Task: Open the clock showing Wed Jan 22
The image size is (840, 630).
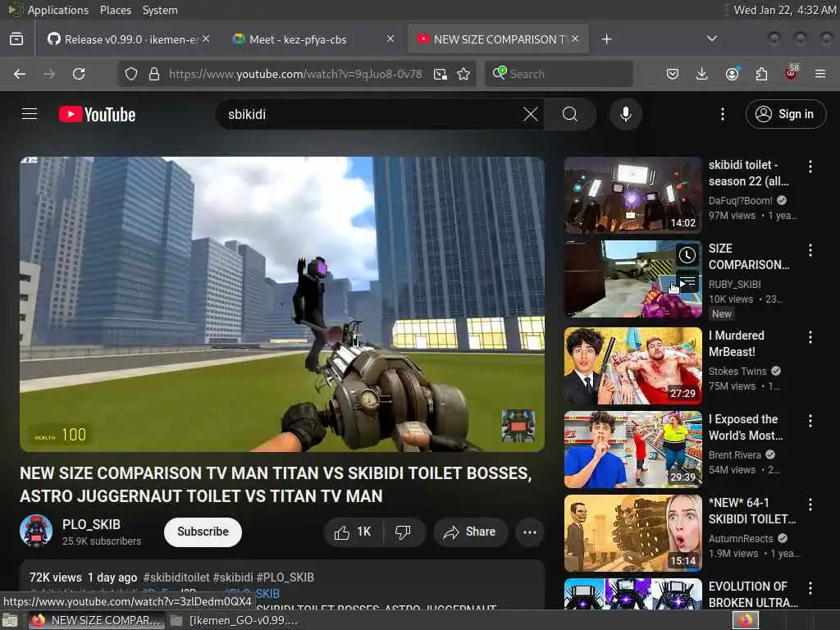Action: tap(784, 10)
